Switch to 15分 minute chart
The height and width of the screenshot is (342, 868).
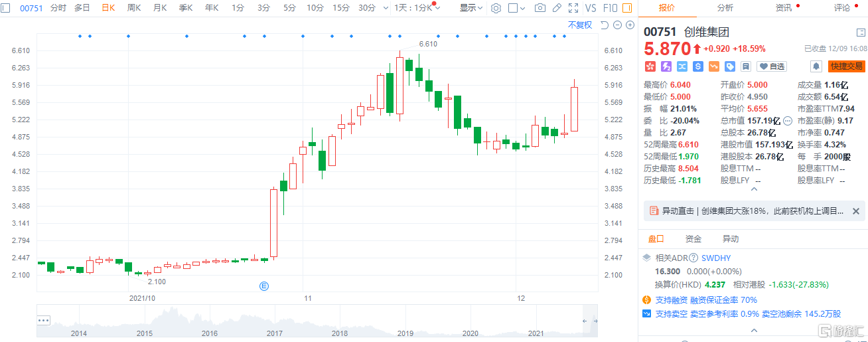click(x=341, y=8)
